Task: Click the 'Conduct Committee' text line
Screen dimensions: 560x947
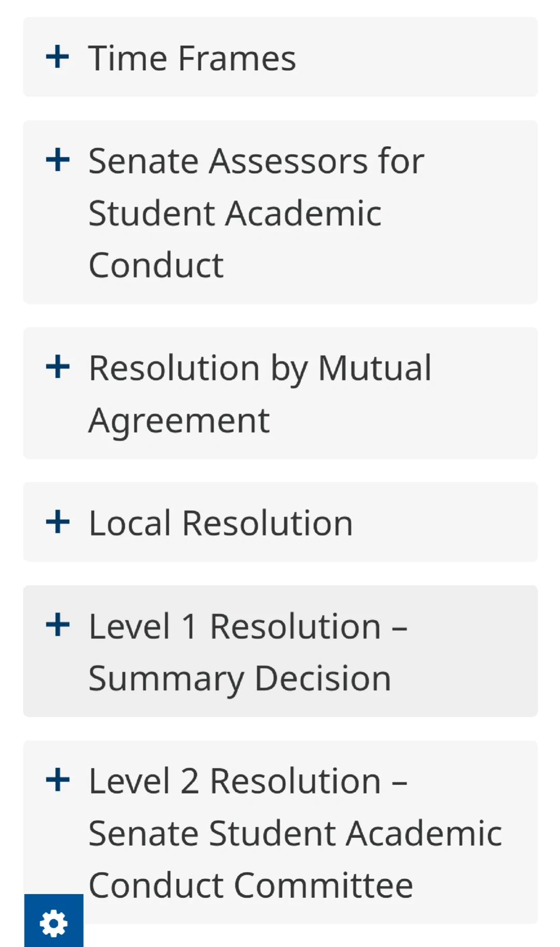Action: (x=251, y=885)
